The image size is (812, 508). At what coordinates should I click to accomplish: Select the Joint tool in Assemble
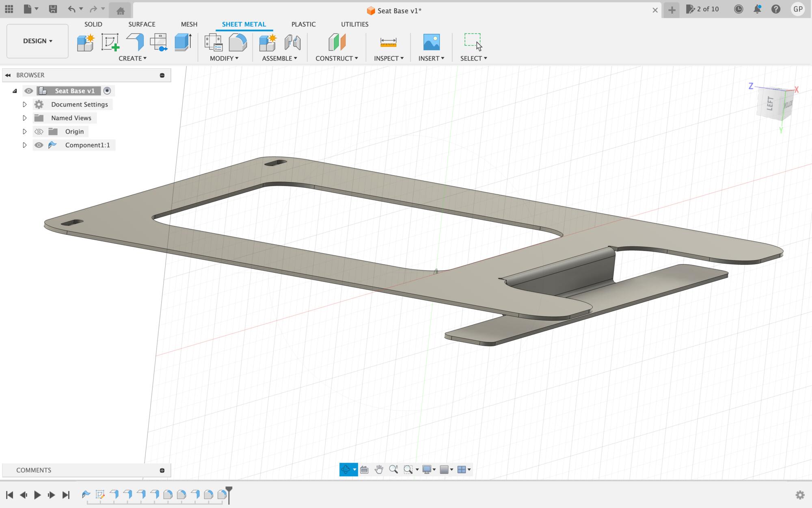click(x=293, y=42)
